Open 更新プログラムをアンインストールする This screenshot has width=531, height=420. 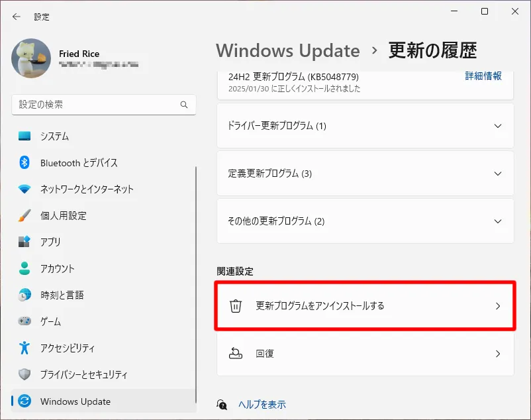[365, 306]
